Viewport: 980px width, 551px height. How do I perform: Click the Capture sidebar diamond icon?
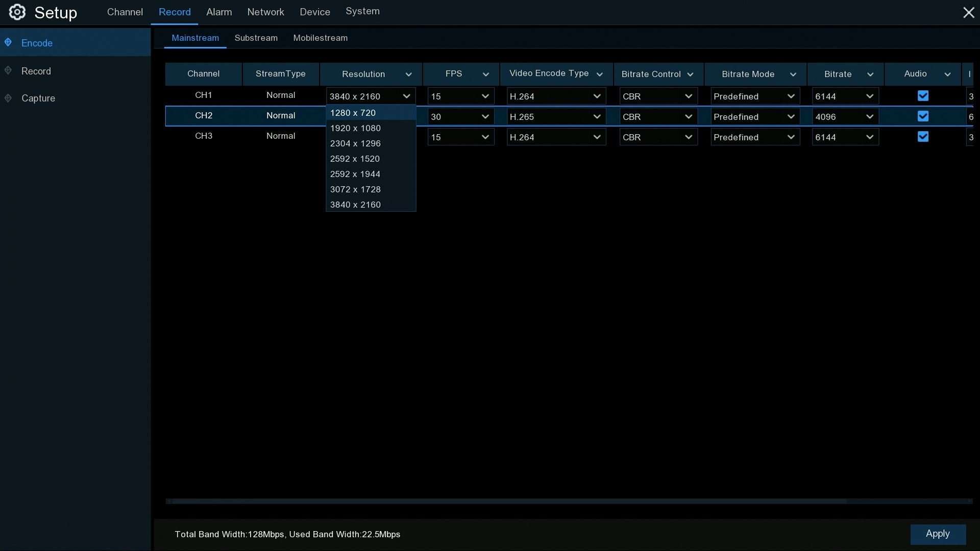click(8, 98)
